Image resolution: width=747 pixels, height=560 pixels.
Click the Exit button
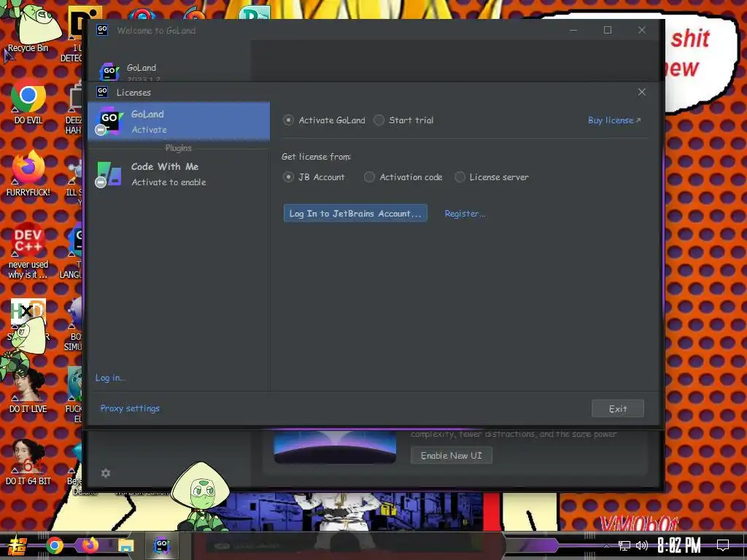[x=617, y=408]
